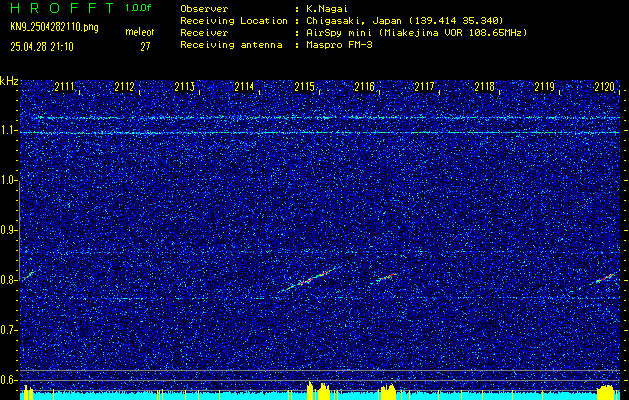
Task: Select the 0.6 frequency axis label
Action: (x=8, y=380)
